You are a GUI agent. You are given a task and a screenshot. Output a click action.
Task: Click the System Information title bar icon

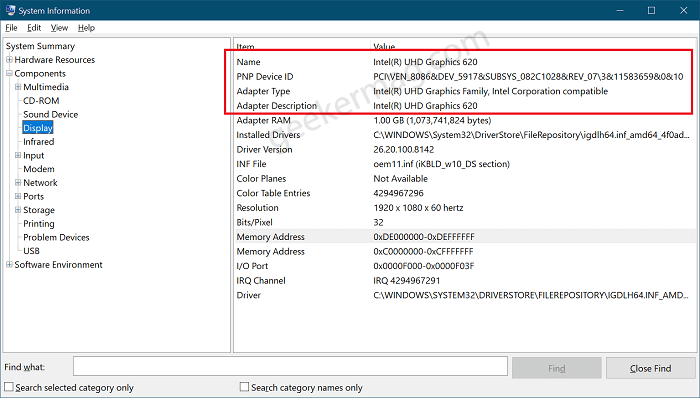(x=10, y=10)
